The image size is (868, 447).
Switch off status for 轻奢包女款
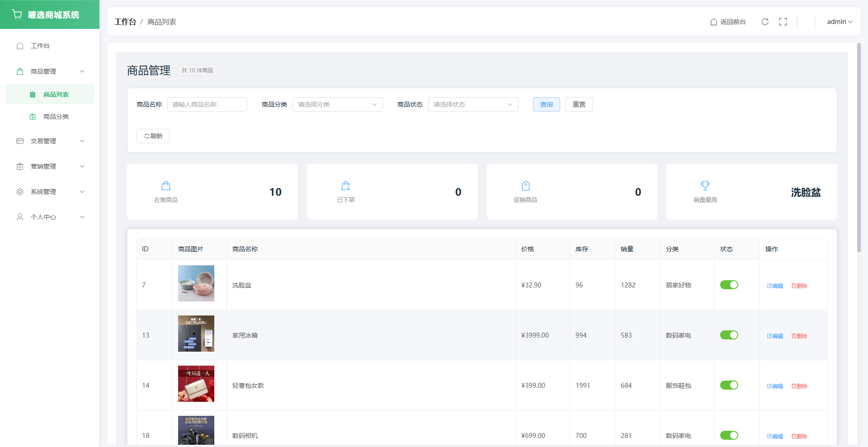(x=729, y=385)
